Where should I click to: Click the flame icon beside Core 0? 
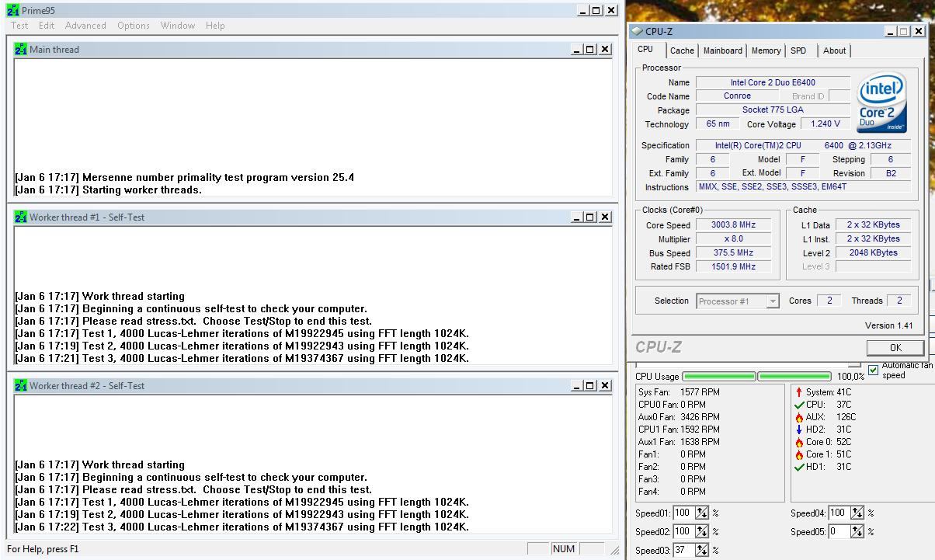tap(799, 442)
